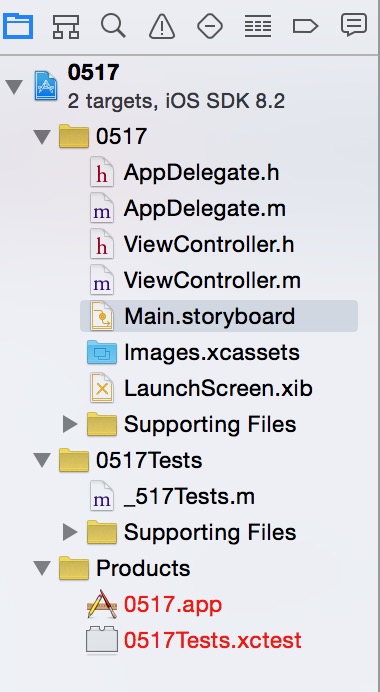
Task: Collapse the 0517Tests folder triangle
Action: pyautogui.click(x=43, y=460)
